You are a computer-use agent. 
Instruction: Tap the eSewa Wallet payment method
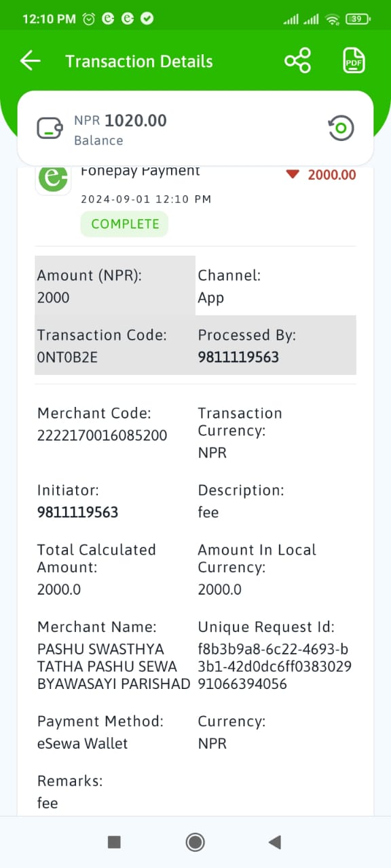pyautogui.click(x=82, y=743)
